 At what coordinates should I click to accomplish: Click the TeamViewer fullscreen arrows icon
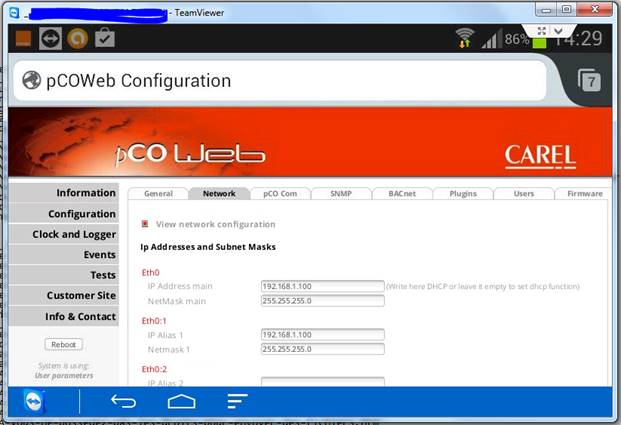[542, 30]
